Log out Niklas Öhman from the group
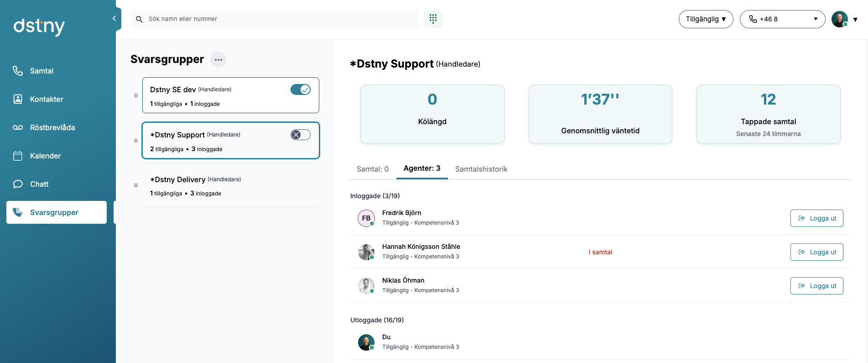Screen dimensions: 868x363 [x=816, y=286]
